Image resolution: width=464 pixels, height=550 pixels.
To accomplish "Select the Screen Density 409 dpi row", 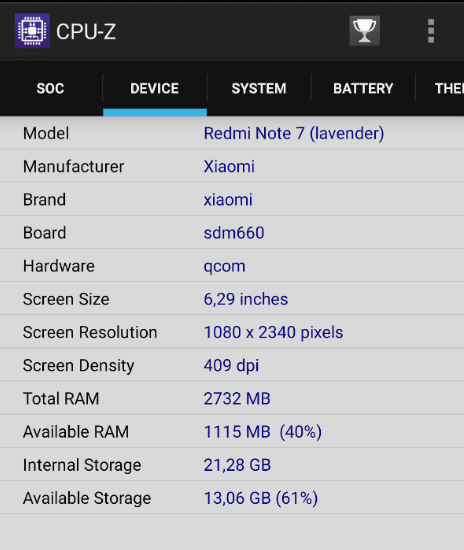I will [x=232, y=365].
